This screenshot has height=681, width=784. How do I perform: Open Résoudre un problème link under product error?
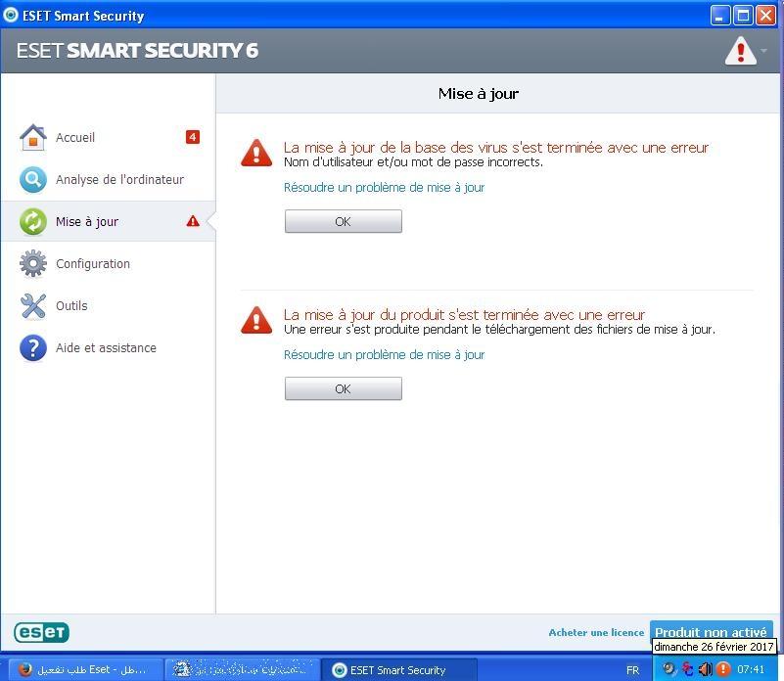click(x=384, y=355)
